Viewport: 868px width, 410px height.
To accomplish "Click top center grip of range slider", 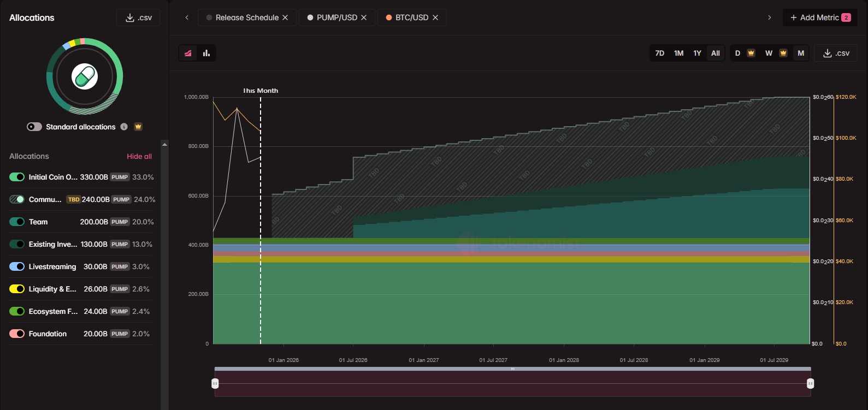I will click(512, 369).
